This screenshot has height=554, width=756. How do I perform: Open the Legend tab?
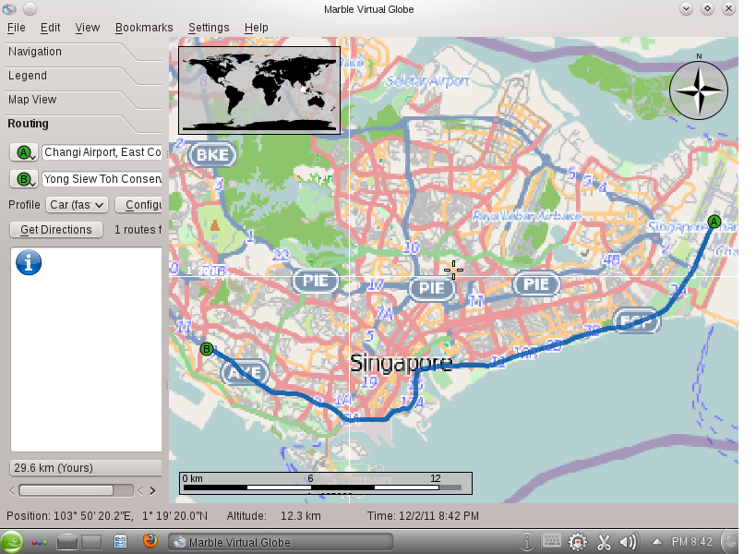[x=28, y=76]
